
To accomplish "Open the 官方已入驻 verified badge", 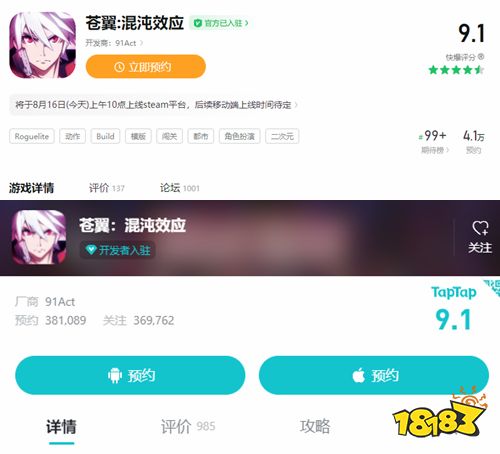I will 221,23.
